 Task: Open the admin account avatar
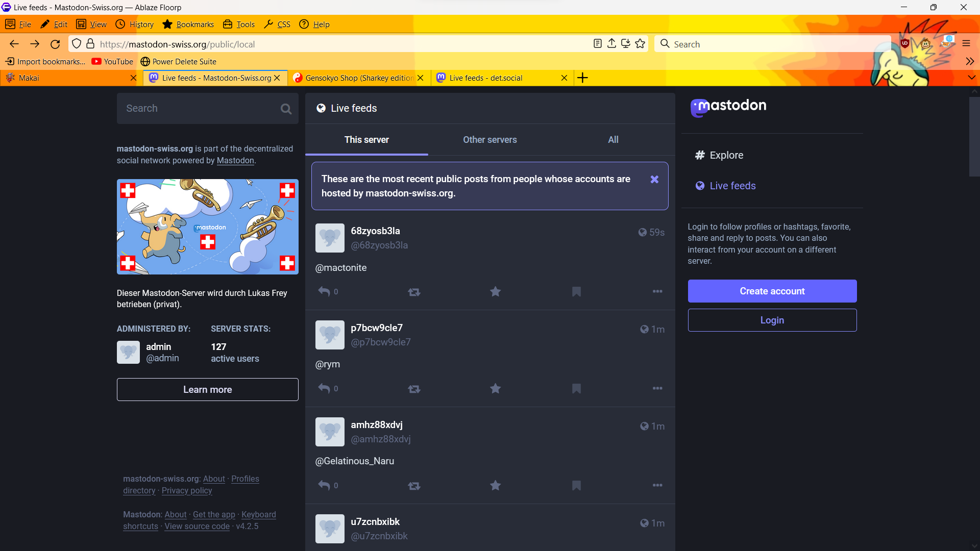point(128,352)
